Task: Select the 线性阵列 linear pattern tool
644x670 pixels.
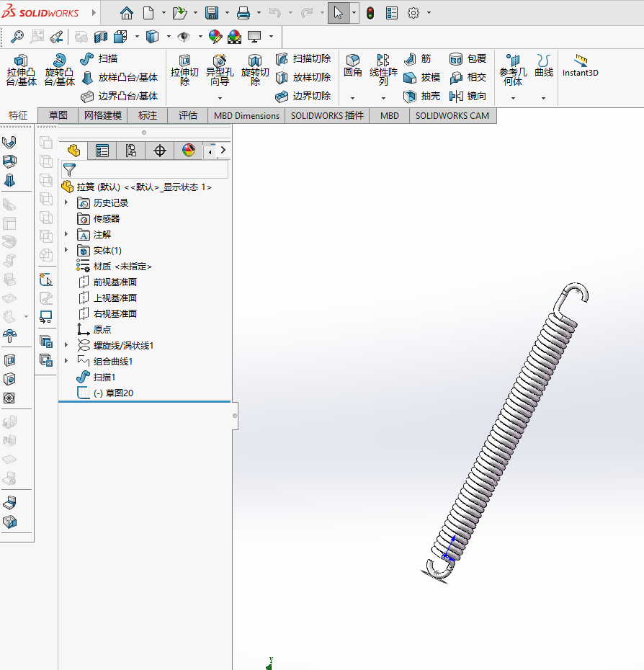Action: pos(383,70)
